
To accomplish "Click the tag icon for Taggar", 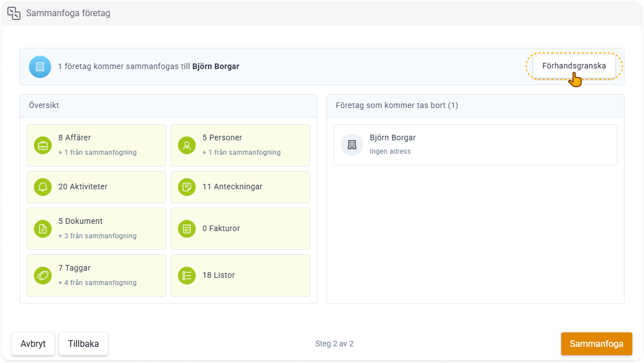I will (43, 276).
